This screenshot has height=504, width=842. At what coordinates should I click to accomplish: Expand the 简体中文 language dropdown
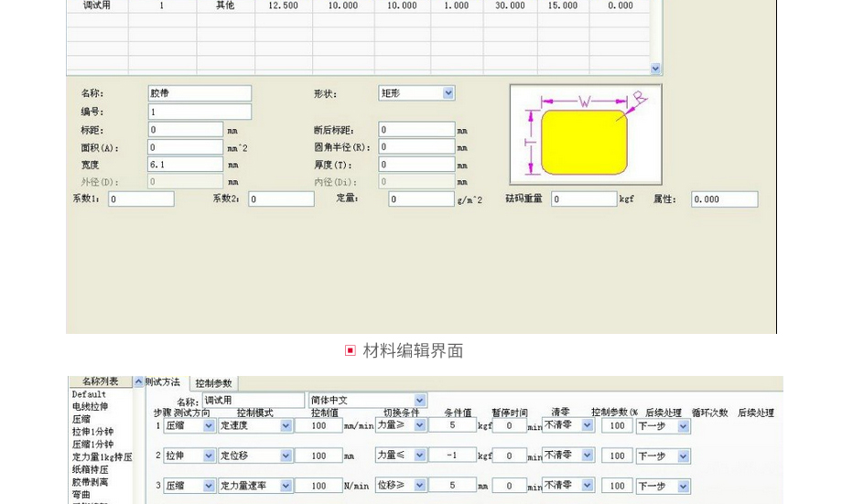pyautogui.click(x=420, y=401)
